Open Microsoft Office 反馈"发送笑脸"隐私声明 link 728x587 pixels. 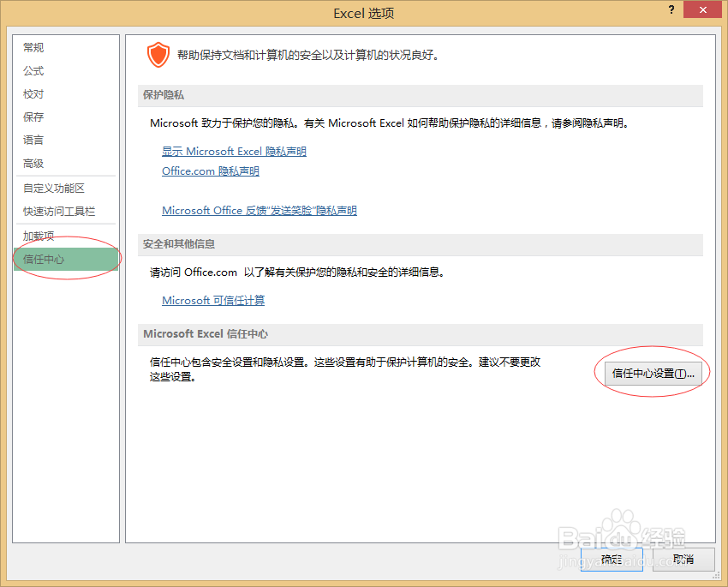coord(259,211)
